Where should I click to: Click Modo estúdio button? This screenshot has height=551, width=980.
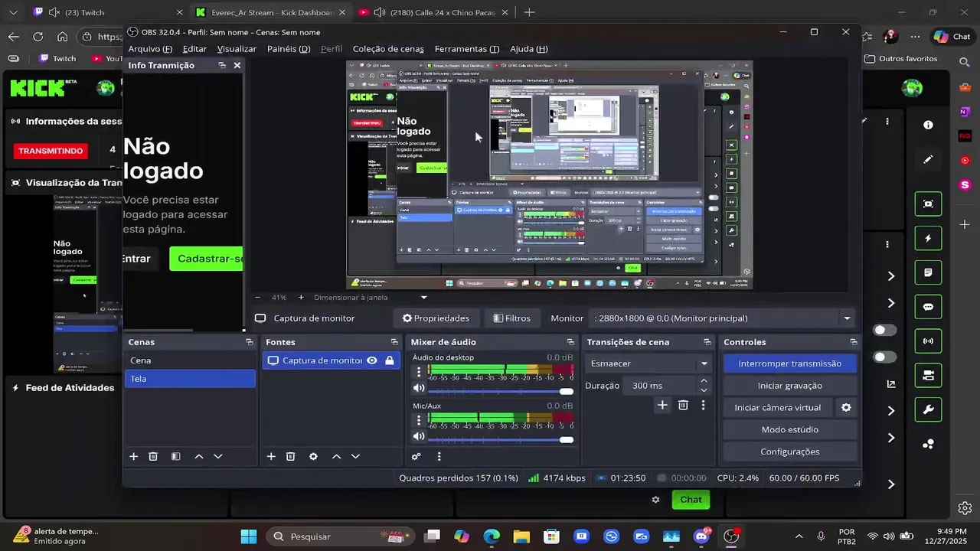[x=789, y=429]
